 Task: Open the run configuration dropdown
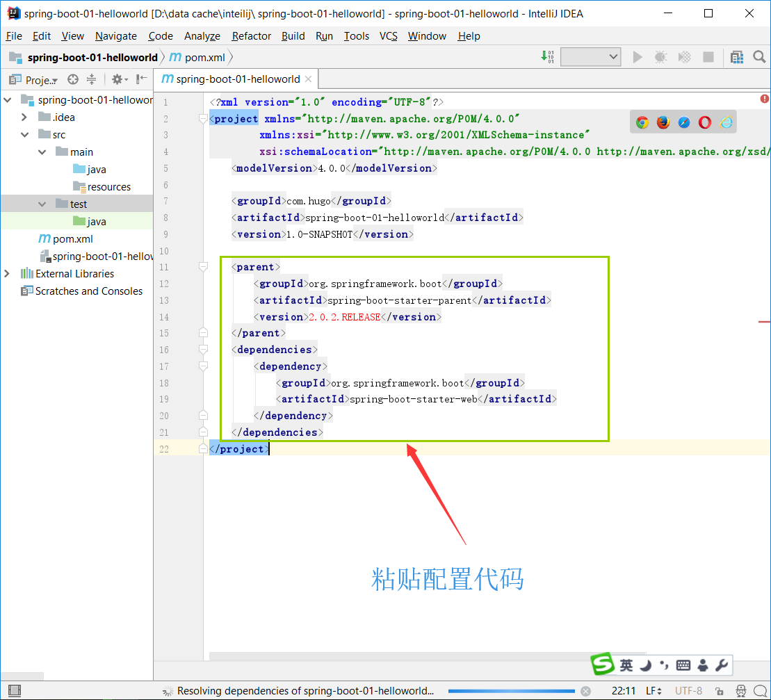590,57
